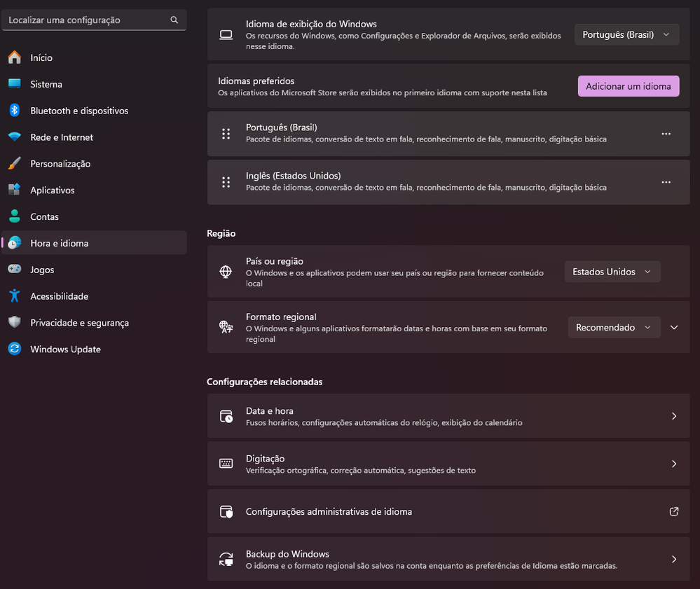Click the Configurações administrativas de idioma icon
Viewport: 700px width, 589px height.
226,511
